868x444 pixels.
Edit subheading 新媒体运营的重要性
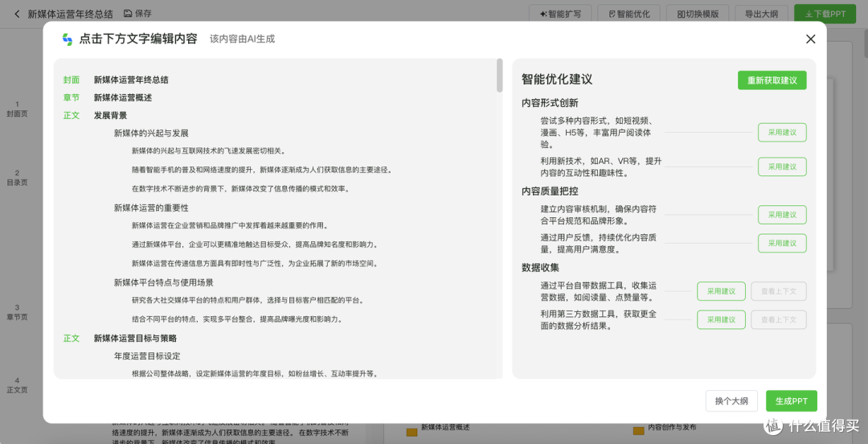pyautogui.click(x=152, y=208)
